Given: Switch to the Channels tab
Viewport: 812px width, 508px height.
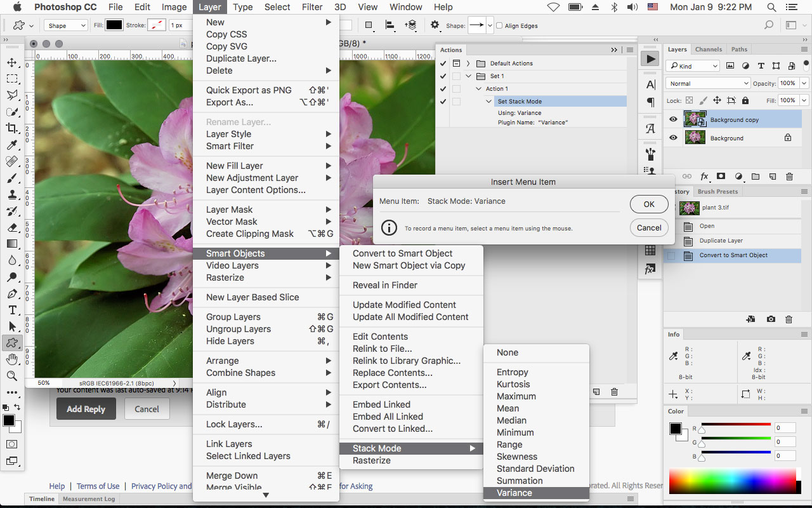Looking at the screenshot, I should (x=709, y=49).
